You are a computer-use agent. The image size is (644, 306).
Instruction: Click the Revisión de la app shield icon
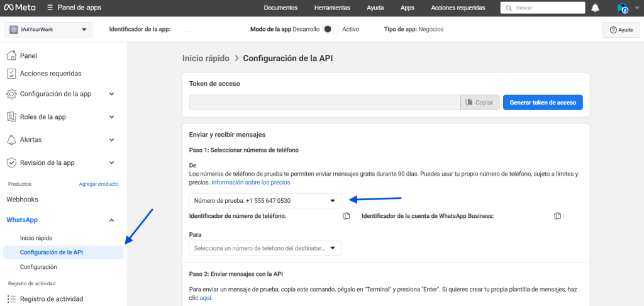11,163
